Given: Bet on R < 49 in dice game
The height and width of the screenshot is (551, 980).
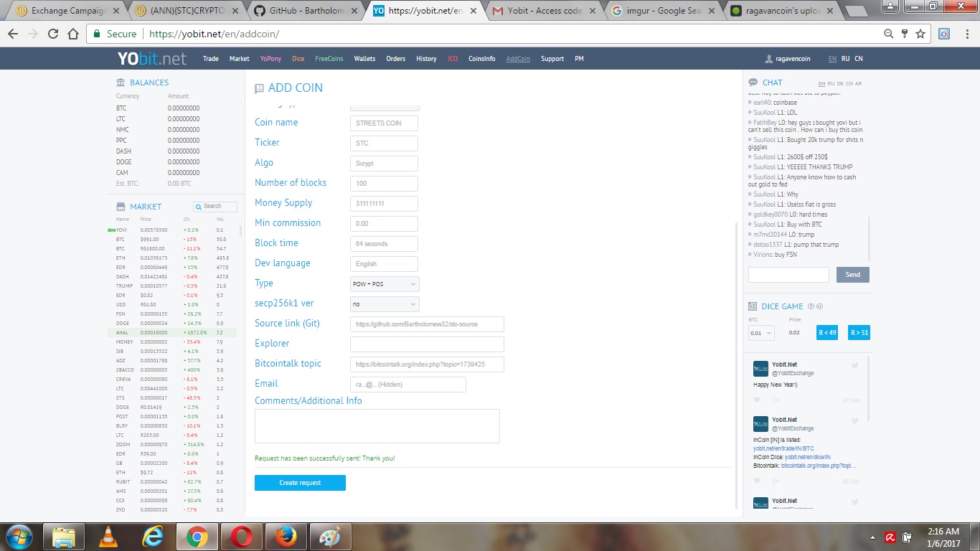Looking at the screenshot, I should coord(827,333).
